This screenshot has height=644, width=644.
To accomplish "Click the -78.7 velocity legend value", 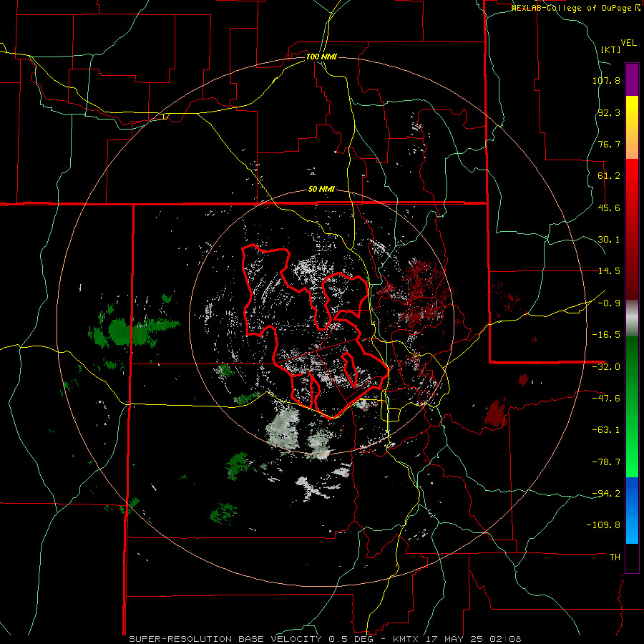I will (x=606, y=462).
